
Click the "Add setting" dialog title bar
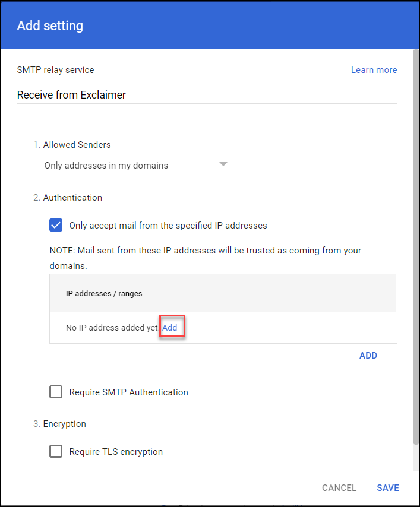pyautogui.click(x=208, y=26)
